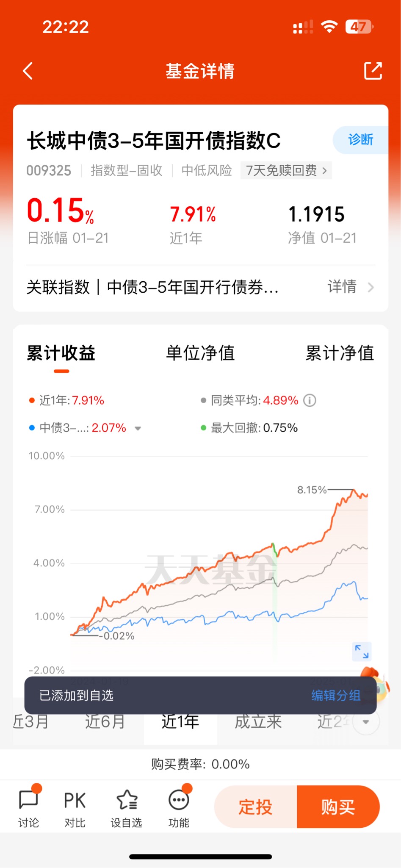This screenshot has width=401, height=868.
Task: Open the share icon in header
Action: tap(373, 71)
